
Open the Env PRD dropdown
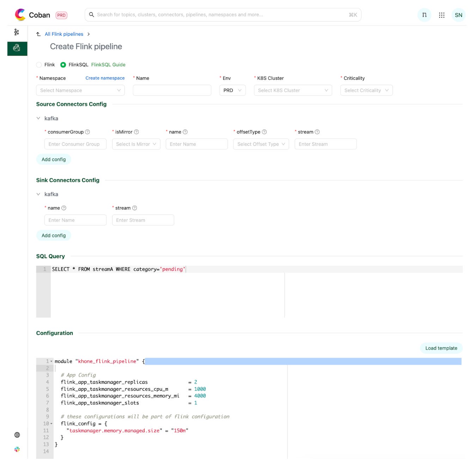point(232,90)
